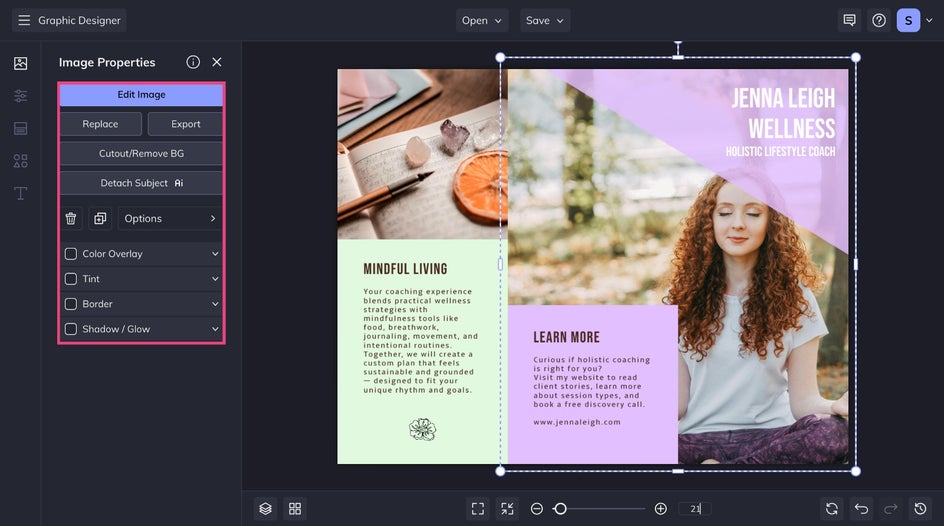Open the Options submenu

pyautogui.click(x=170, y=218)
